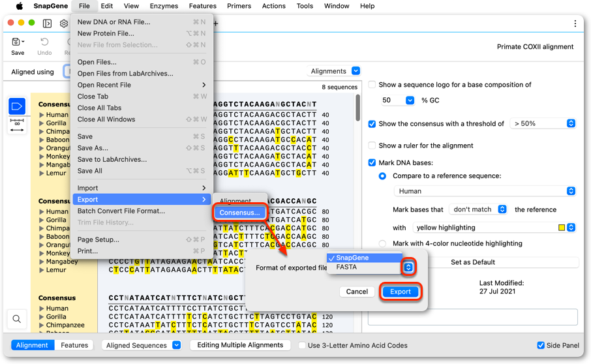This screenshot has height=364, width=591.
Task: Open the Aligned Sequences dropdown
Action: [x=142, y=345]
